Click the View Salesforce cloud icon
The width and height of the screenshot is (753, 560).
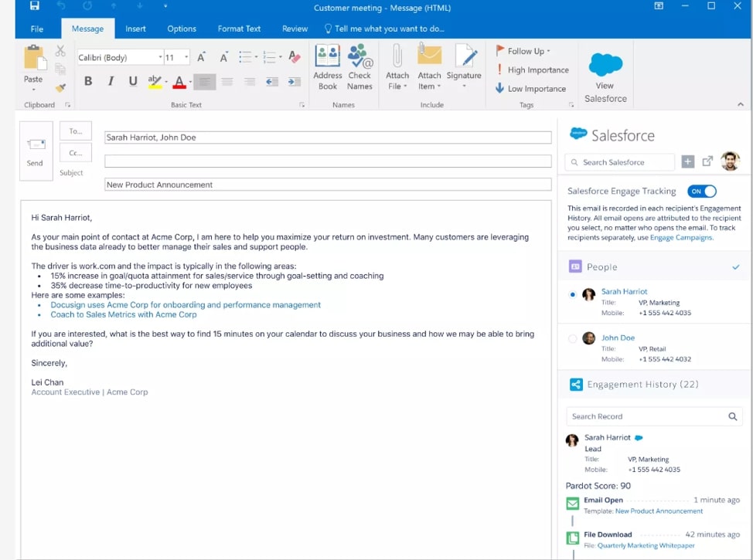tap(605, 65)
